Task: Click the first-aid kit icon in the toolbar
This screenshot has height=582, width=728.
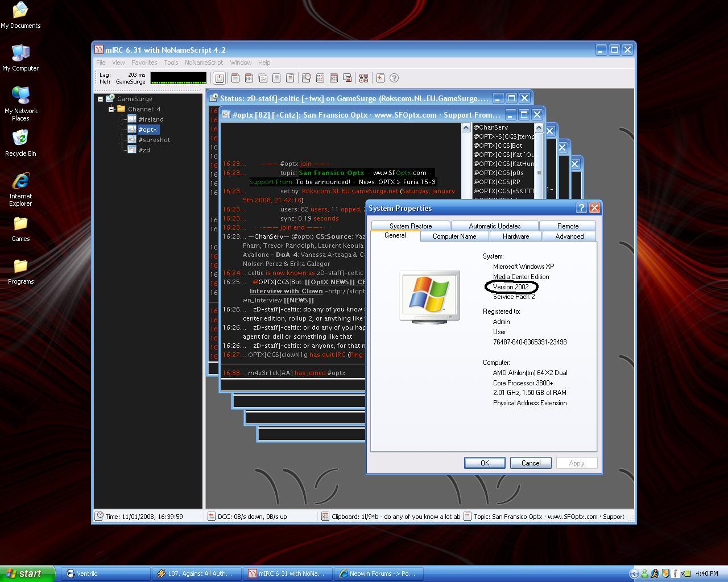Action: click(380, 78)
